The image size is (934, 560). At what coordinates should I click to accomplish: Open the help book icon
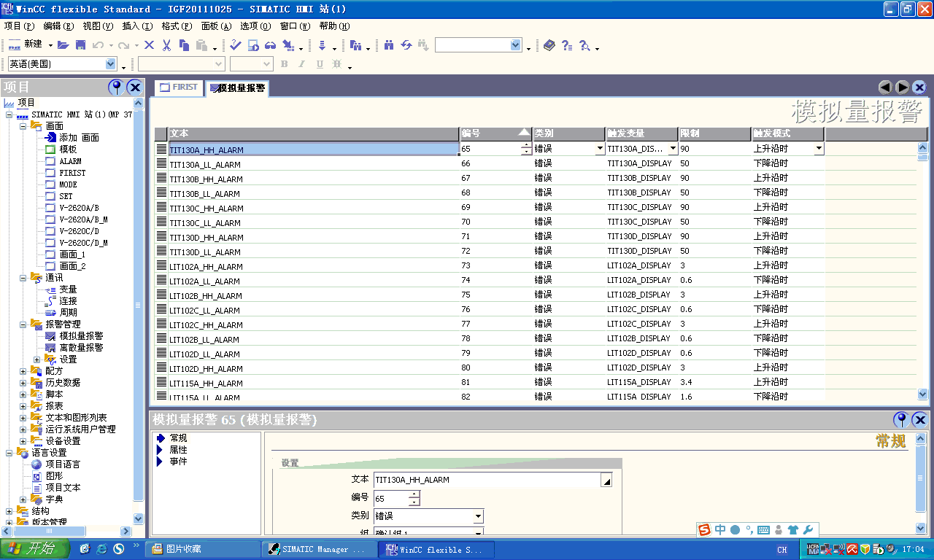click(549, 45)
